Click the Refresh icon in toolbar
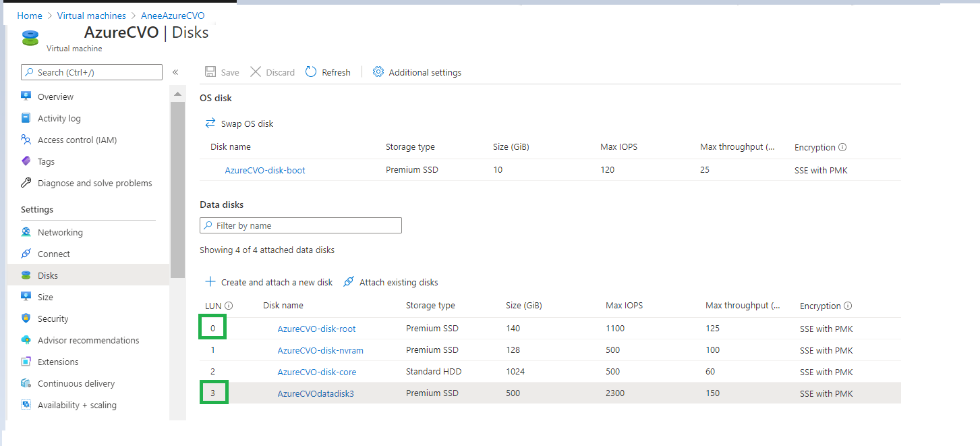Viewport: 980px width, 446px height. coord(311,72)
